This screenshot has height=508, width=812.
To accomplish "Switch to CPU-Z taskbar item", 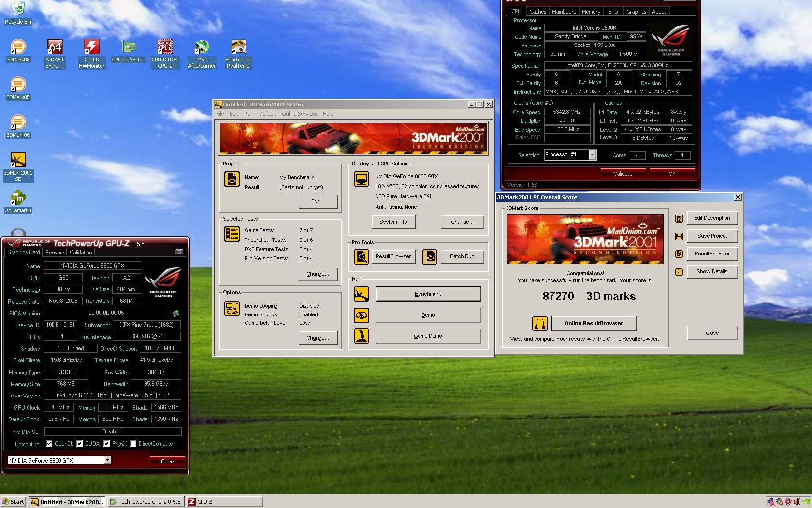I will pos(224,502).
